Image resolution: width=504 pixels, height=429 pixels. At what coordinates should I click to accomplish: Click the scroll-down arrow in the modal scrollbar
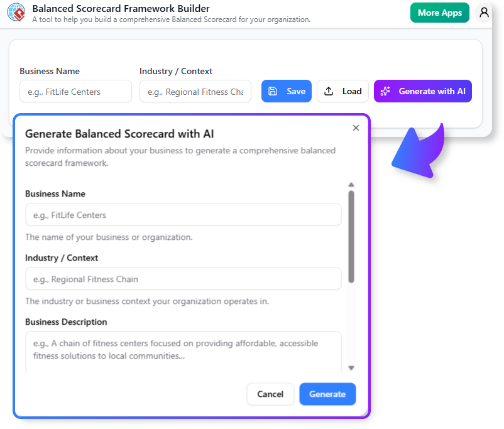click(351, 367)
